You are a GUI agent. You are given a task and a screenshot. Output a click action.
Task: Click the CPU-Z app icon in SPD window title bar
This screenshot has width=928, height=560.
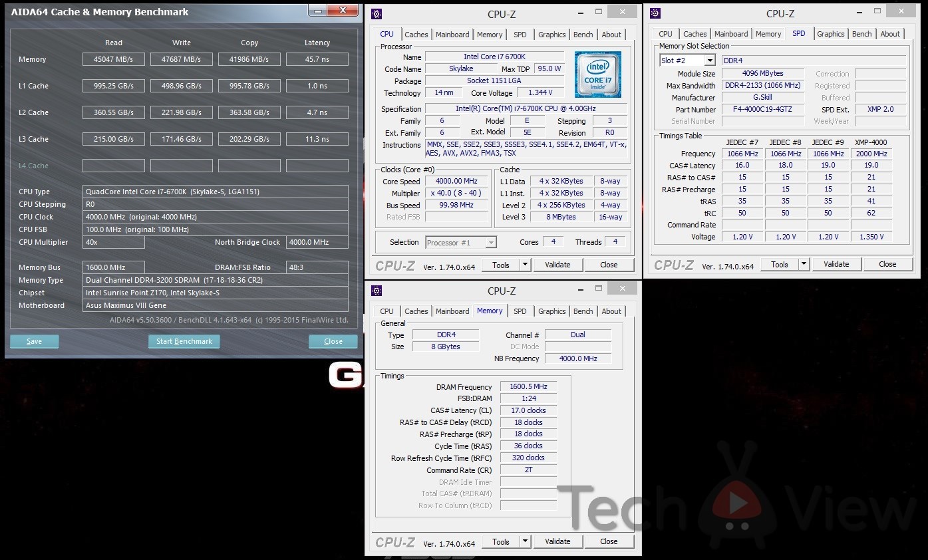(655, 13)
